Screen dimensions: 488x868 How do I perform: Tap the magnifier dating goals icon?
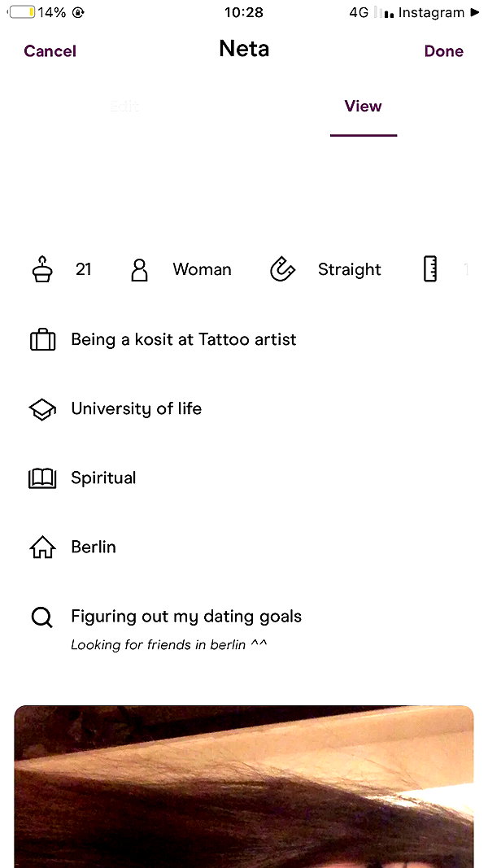click(42, 617)
